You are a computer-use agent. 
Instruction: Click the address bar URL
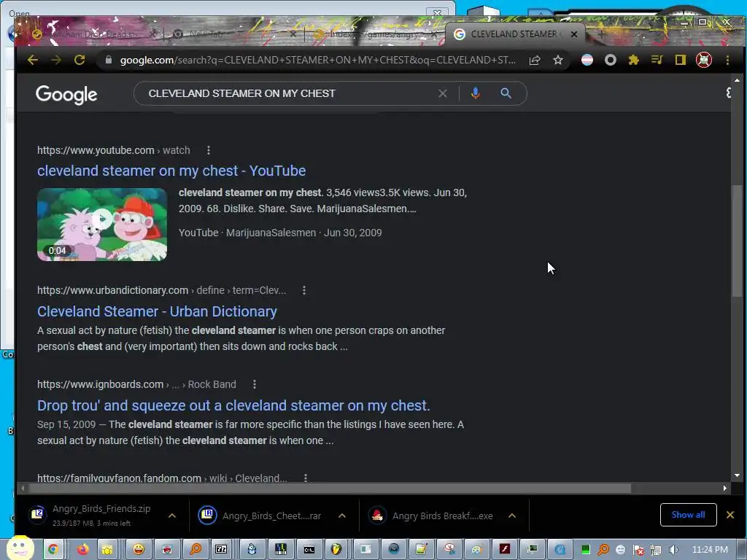click(x=317, y=60)
